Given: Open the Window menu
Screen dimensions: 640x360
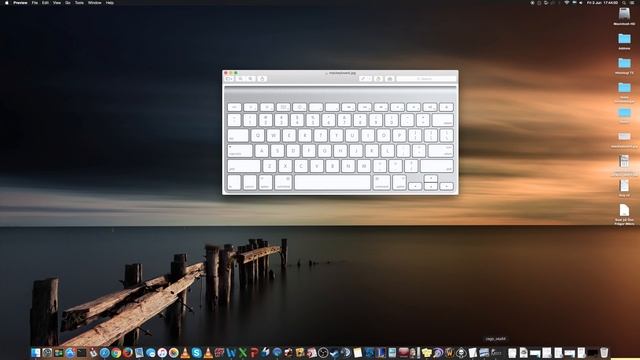Looking at the screenshot, I should tap(95, 2).
